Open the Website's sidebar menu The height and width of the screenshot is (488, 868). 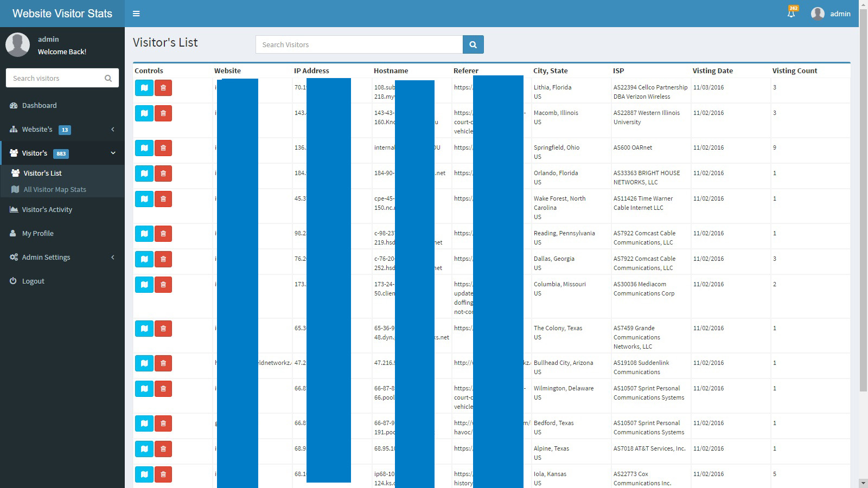(62, 129)
